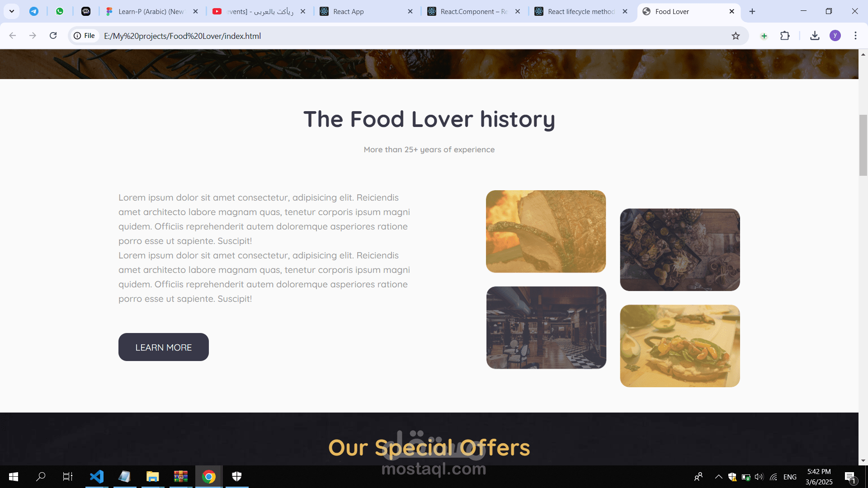Open the Chrome downloads icon
Image resolution: width=868 pixels, height=488 pixels.
(x=815, y=36)
